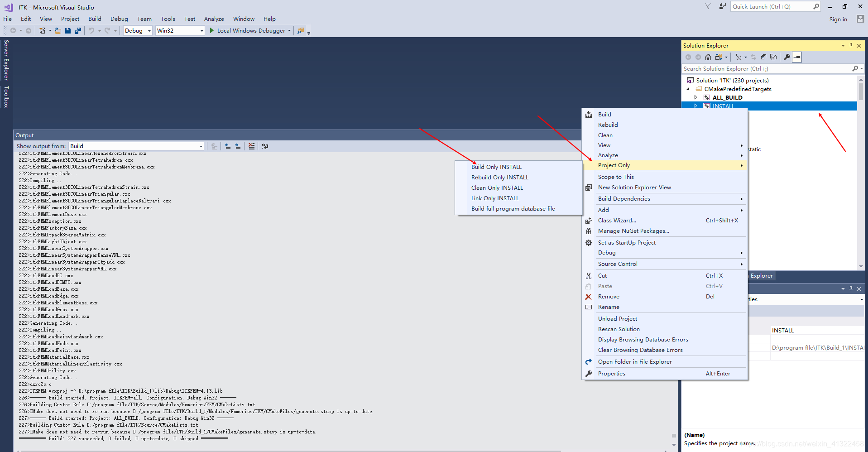Click the Navigate Backward toolbar icon
The image size is (868, 452).
[x=13, y=31]
